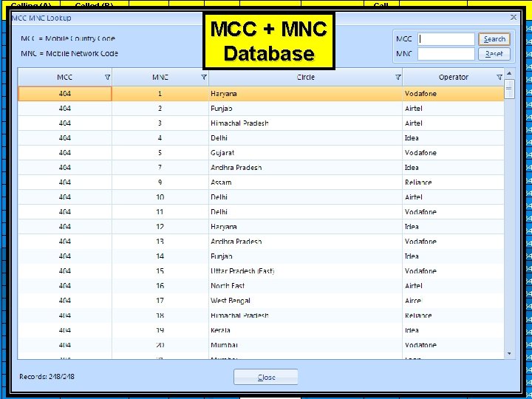
Task: Click the MNC 15 cell
Action: (x=160, y=270)
